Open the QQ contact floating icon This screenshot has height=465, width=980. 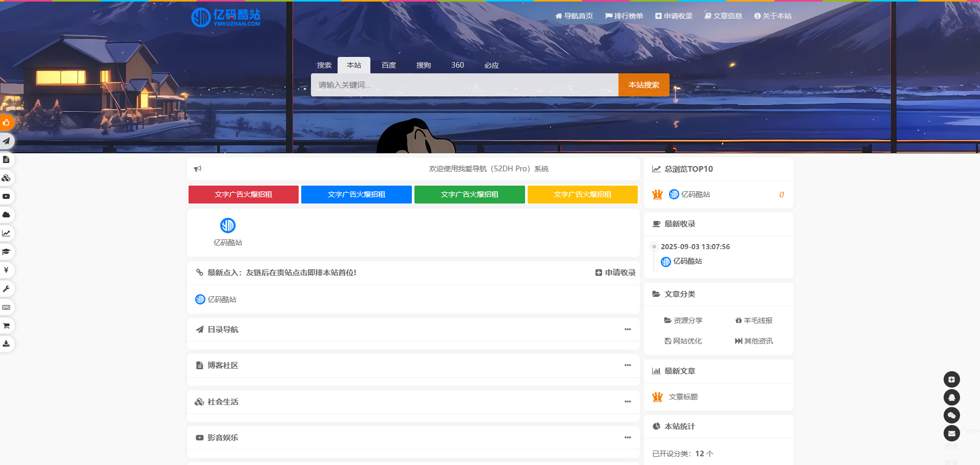tap(951, 397)
